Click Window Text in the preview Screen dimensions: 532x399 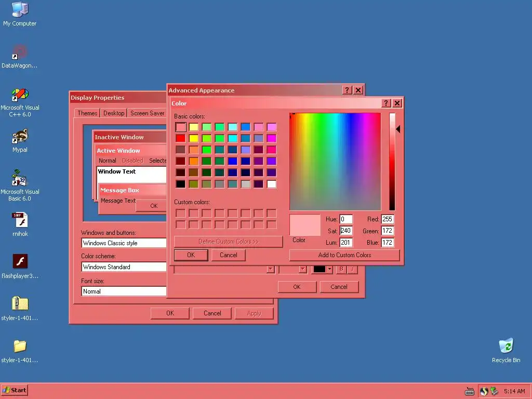[117, 171]
